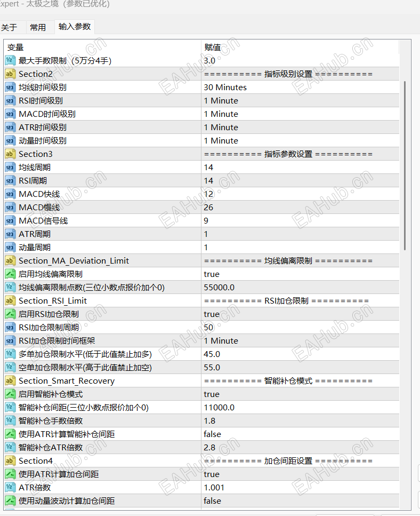Click the 123 icon beside MACD时间级别
The height and width of the screenshot is (516, 420).
10,114
